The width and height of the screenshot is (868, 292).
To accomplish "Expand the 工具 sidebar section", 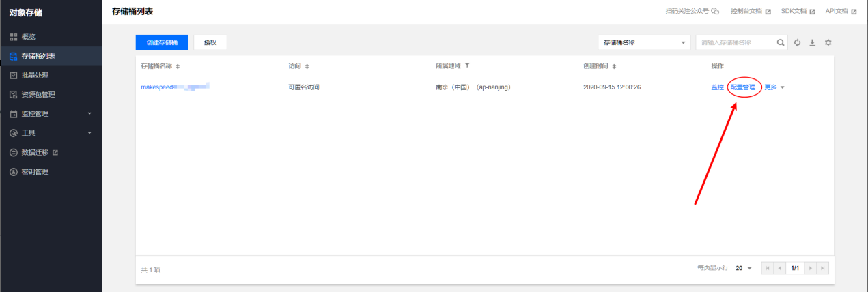I will [x=51, y=132].
